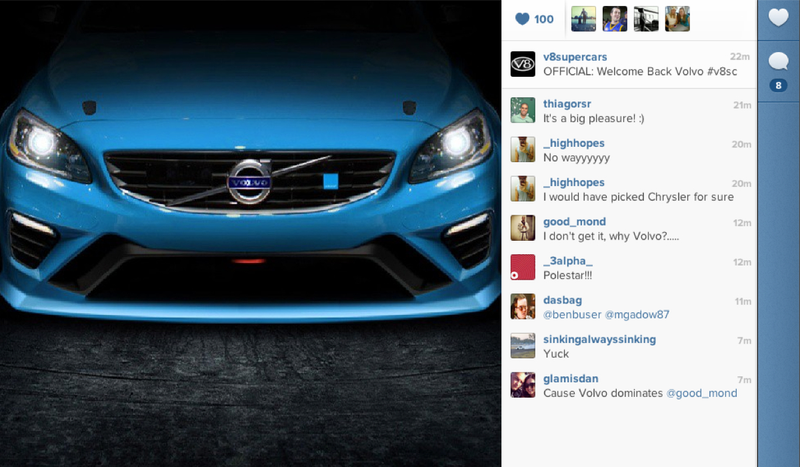Open the v8supercars V8 logo avatar
Screen dimensions: 800x467
(x=523, y=64)
